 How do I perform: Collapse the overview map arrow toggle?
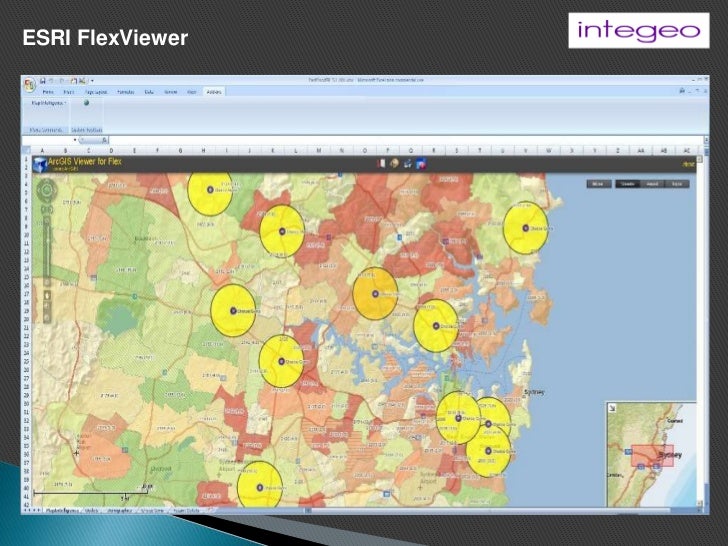(x=612, y=408)
